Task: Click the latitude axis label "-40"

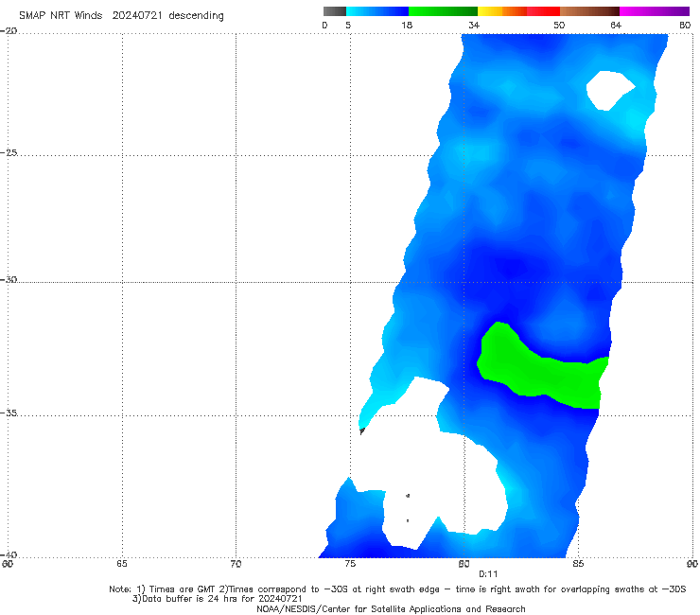Action: click(x=9, y=554)
